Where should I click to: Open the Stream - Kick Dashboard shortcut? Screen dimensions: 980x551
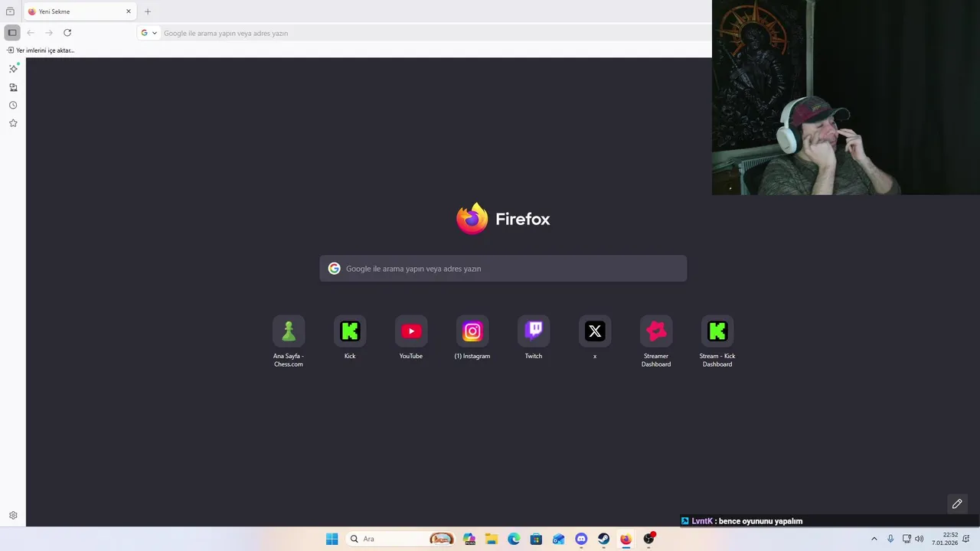click(717, 341)
